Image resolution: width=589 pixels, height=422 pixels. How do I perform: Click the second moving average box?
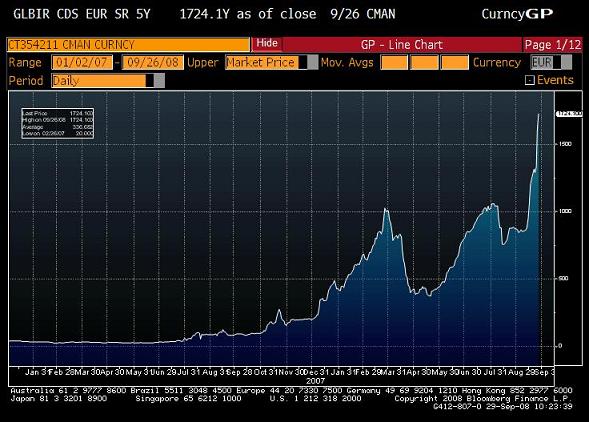[424, 62]
